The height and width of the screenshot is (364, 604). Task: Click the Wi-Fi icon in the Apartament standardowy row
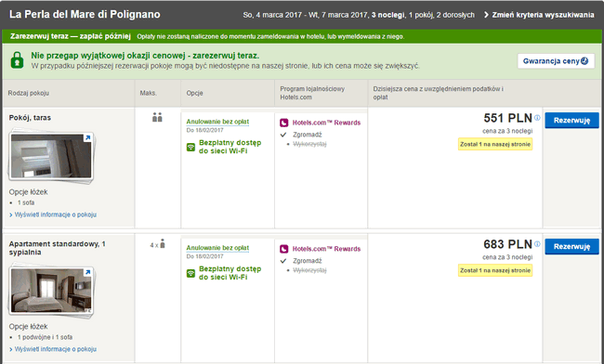(190, 273)
